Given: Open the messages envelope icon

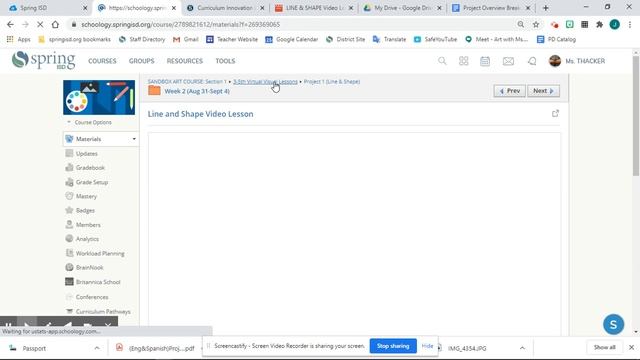Looking at the screenshot, I should [508, 61].
